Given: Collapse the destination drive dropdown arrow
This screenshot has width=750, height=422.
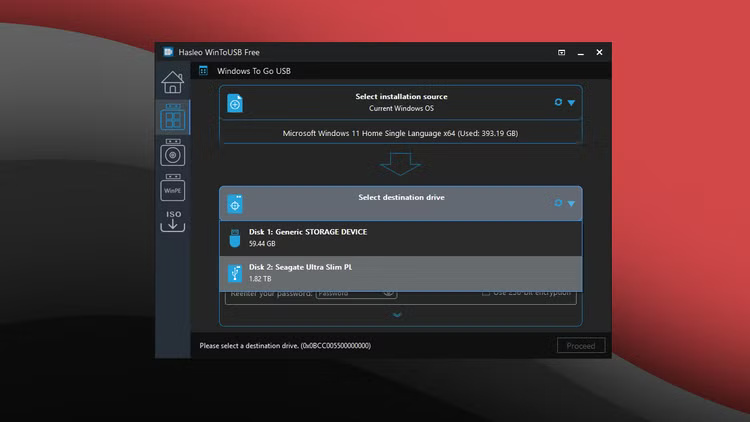Looking at the screenshot, I should pyautogui.click(x=572, y=203).
